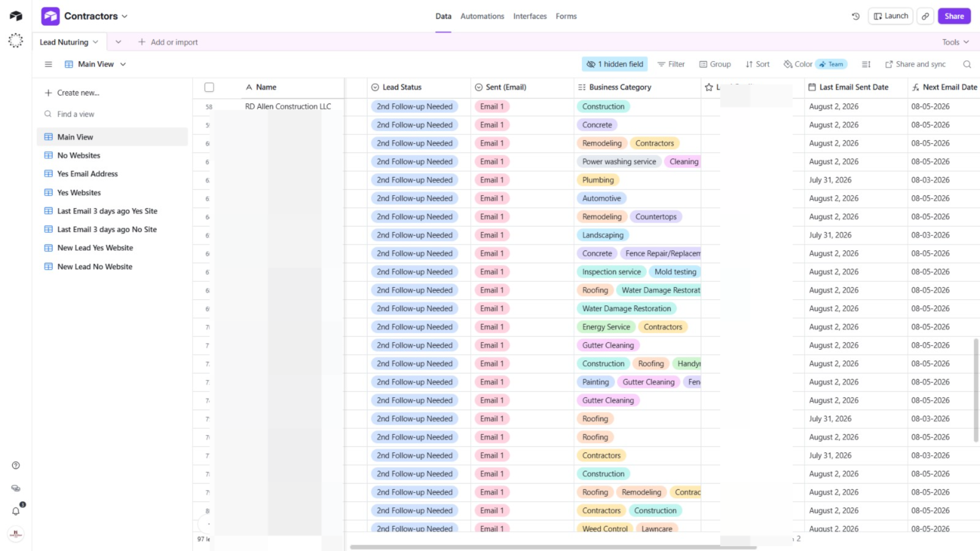Click the Next Email Date column header
The height and width of the screenshot is (551, 980).
[x=944, y=88]
